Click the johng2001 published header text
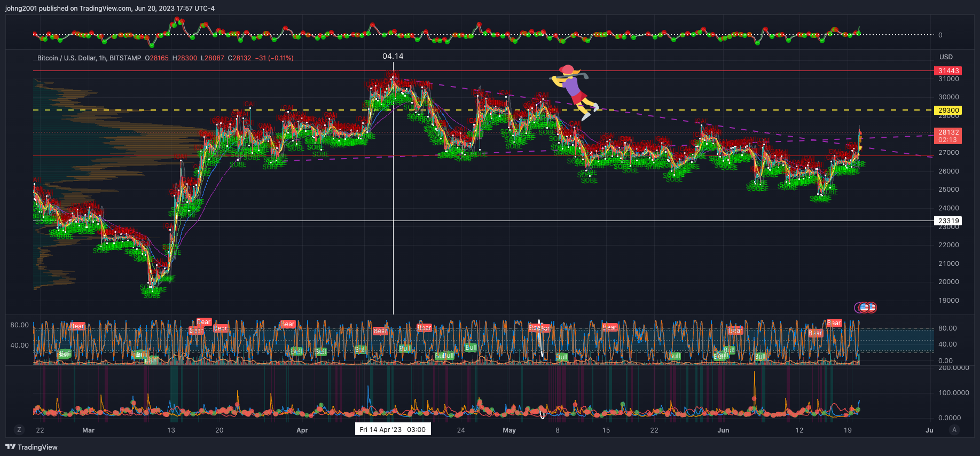980x456 pixels. click(110, 8)
